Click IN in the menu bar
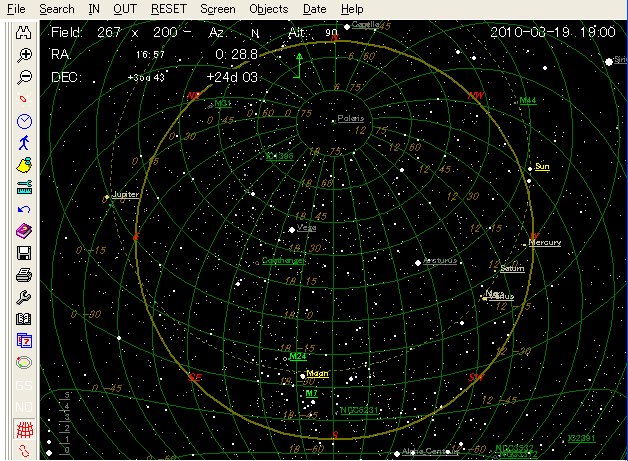 click(x=94, y=9)
